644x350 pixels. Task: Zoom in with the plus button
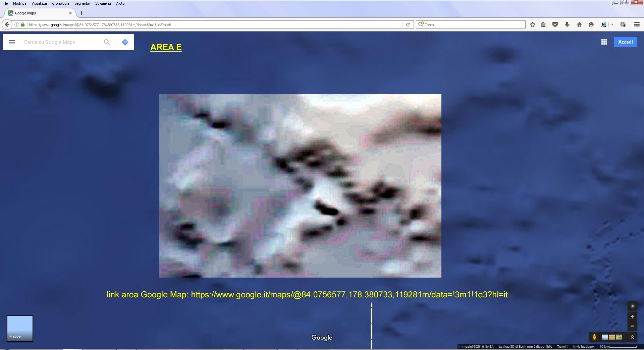(632, 316)
